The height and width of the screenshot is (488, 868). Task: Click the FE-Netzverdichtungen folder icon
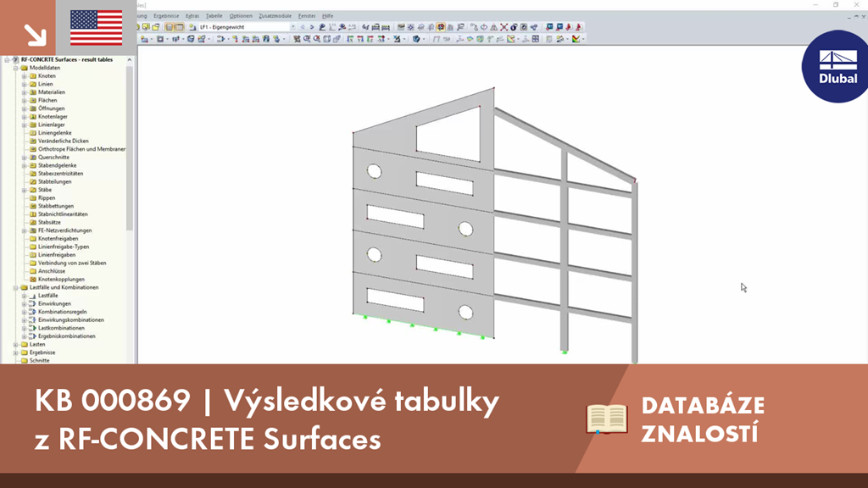tap(33, 230)
